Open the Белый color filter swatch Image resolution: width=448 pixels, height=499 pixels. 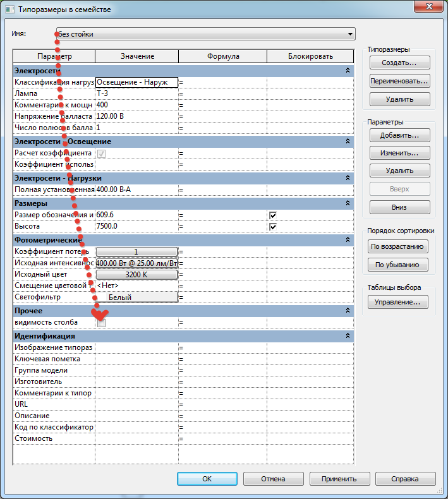[x=136, y=298]
